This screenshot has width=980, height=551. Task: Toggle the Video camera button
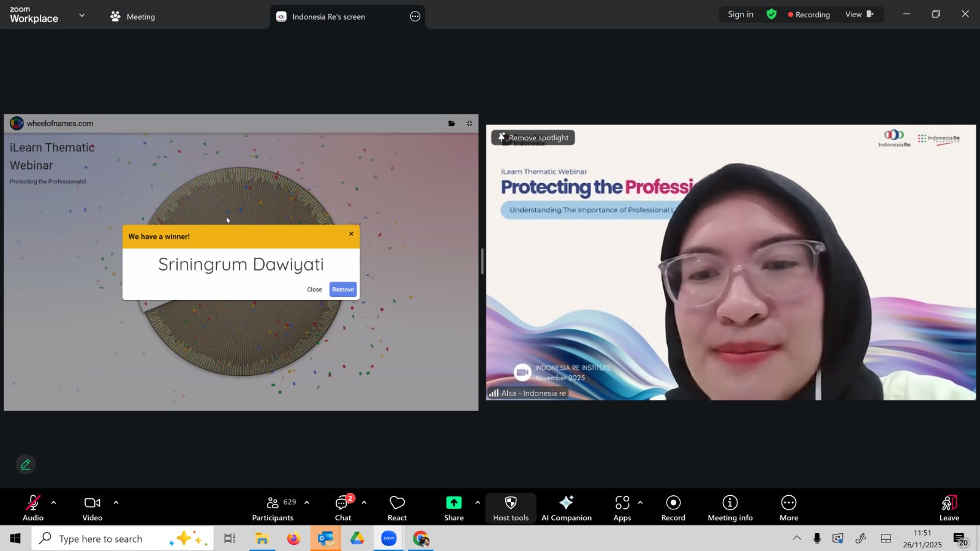[x=92, y=508]
